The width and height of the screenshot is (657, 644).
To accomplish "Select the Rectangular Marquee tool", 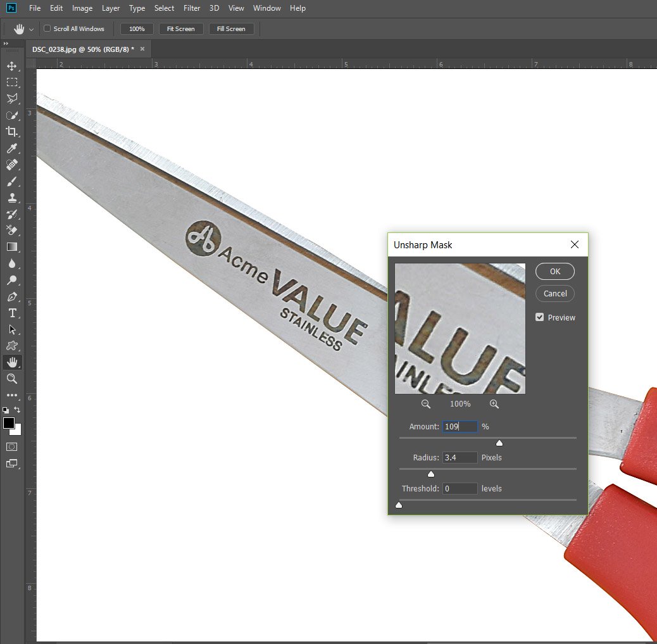I will pos(12,82).
